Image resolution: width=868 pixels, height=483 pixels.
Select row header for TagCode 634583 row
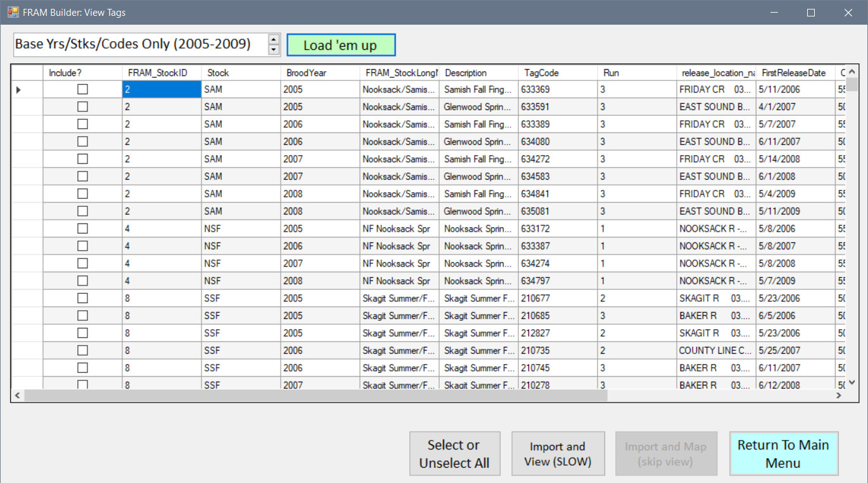pos(27,177)
